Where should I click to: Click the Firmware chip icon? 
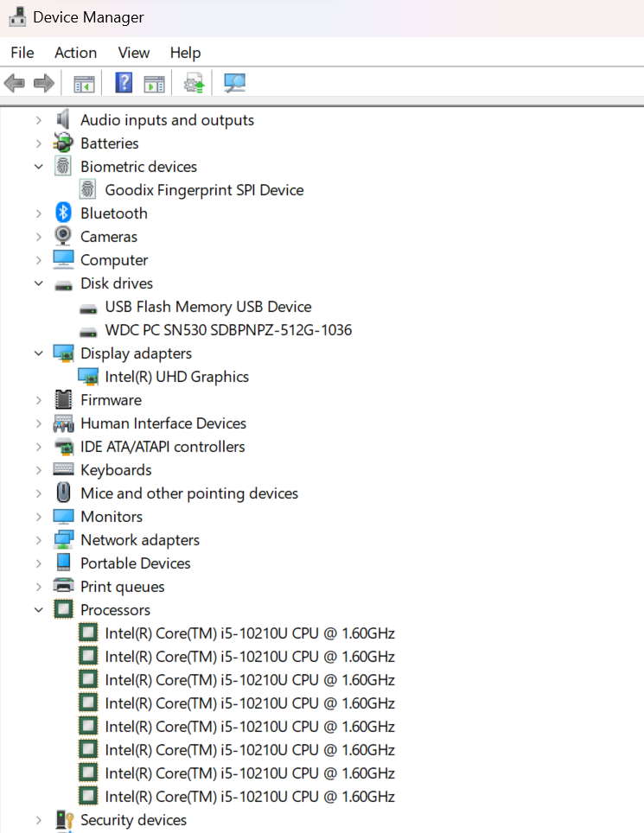point(63,400)
